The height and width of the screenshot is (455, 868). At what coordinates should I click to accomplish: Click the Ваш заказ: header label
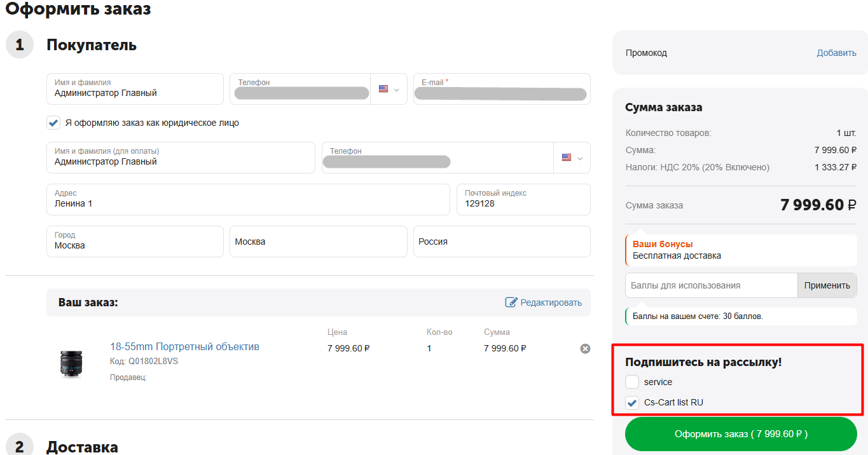pos(88,302)
